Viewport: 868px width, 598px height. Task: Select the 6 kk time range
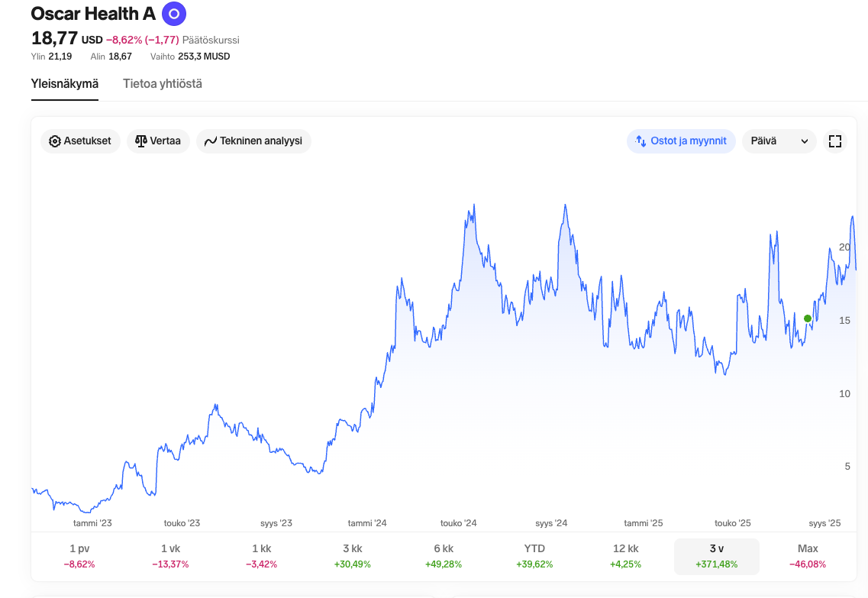444,556
